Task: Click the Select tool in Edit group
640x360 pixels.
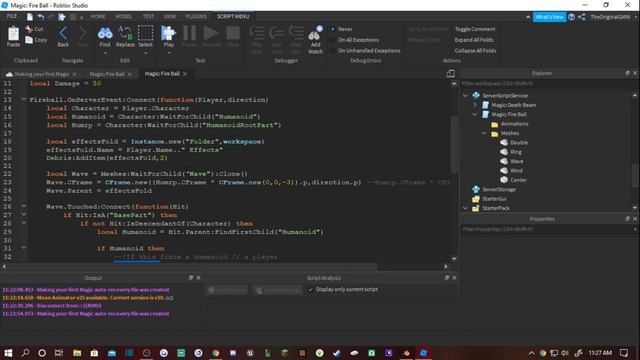Action: pos(145,36)
